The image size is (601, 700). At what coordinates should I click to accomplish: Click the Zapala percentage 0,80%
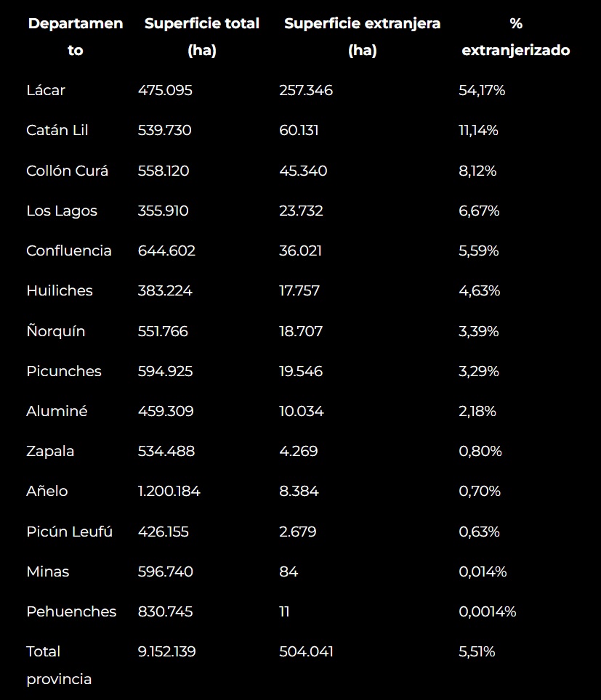(480, 452)
